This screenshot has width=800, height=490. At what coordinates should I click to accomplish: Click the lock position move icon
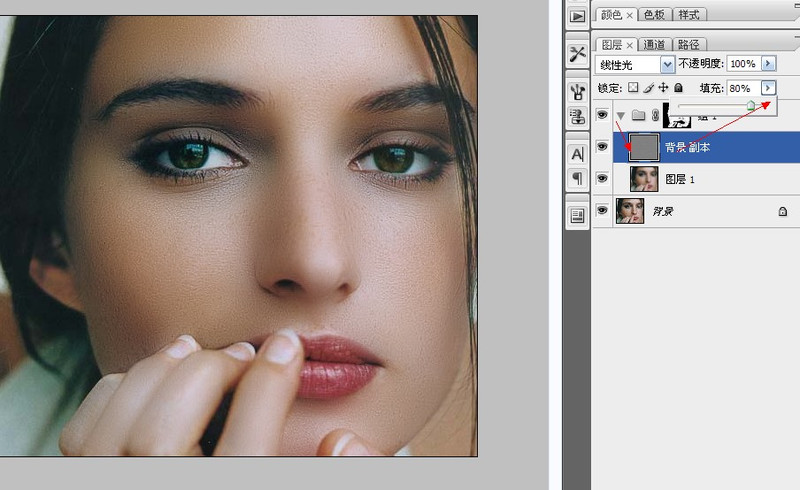[x=662, y=88]
